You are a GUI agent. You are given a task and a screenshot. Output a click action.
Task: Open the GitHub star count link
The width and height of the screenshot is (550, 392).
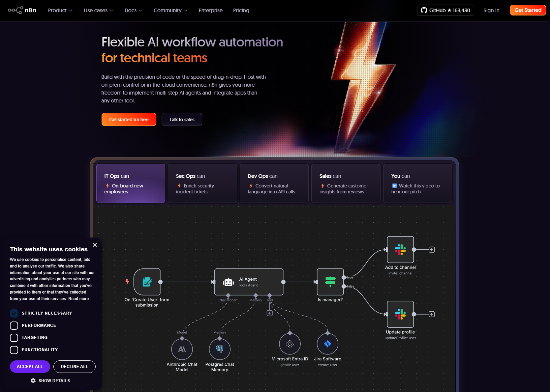click(445, 10)
